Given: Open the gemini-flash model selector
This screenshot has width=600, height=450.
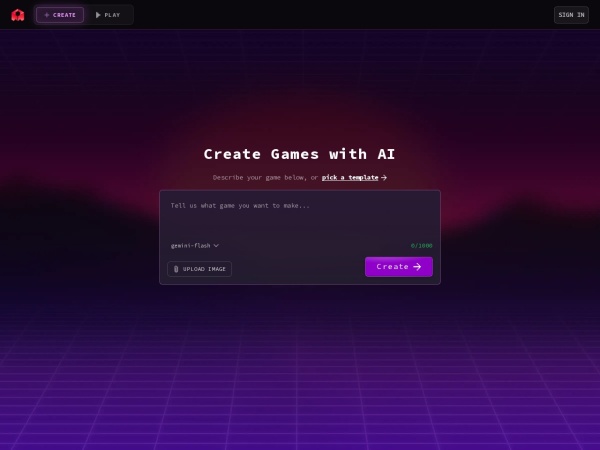Looking at the screenshot, I should (195, 246).
